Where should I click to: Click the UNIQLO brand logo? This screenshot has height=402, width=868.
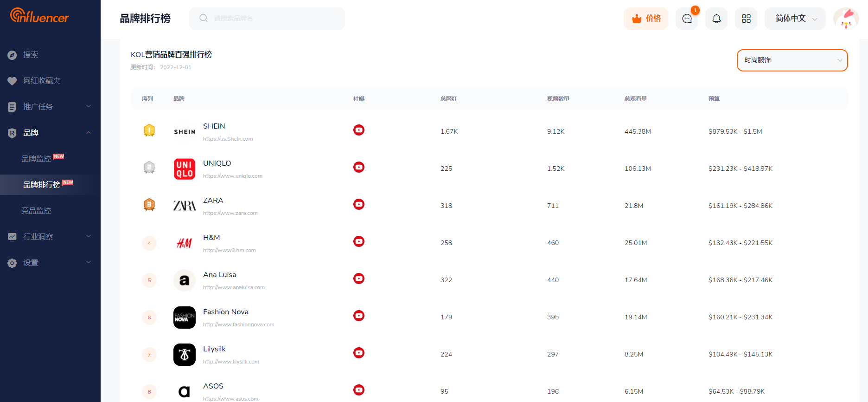click(x=185, y=169)
